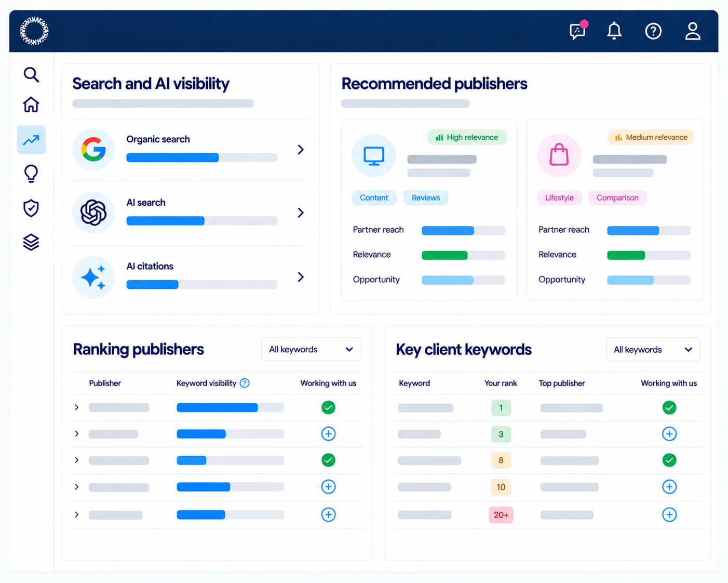Expand second publisher row in Ranking publishers
This screenshot has height=583, width=728.
[x=77, y=434]
